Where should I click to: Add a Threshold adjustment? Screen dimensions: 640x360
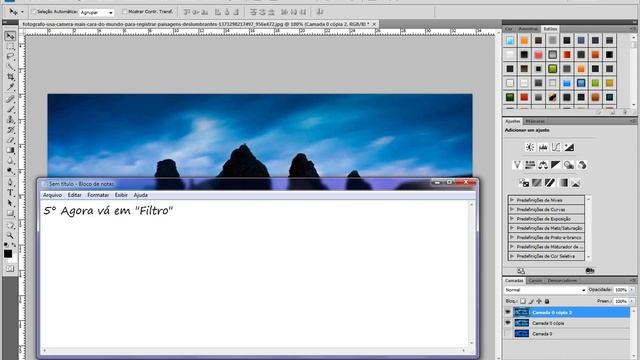pyautogui.click(x=550, y=183)
